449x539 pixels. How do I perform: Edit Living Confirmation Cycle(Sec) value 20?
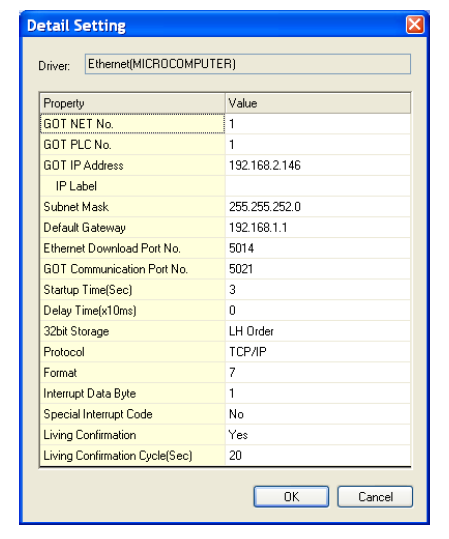coord(318,455)
